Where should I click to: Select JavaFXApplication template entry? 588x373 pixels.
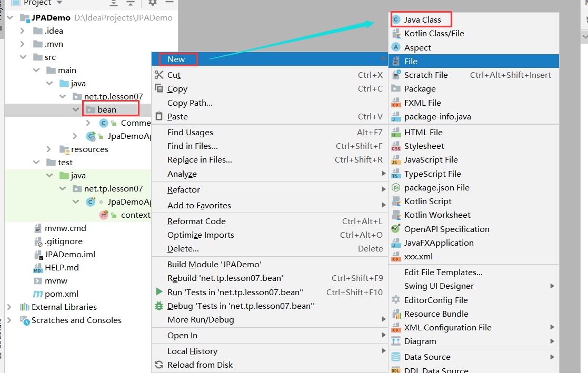pyautogui.click(x=474, y=243)
